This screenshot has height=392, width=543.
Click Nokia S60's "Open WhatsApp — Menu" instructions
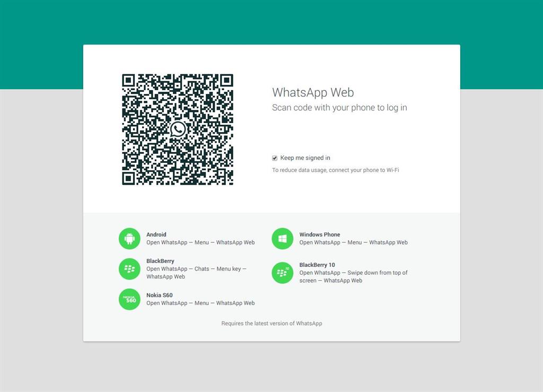tap(200, 303)
